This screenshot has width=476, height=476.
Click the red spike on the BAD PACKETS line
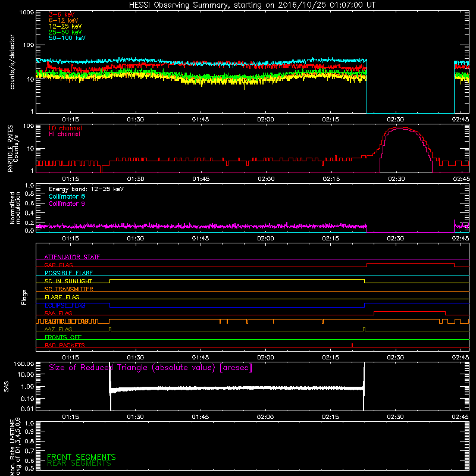[352, 345]
